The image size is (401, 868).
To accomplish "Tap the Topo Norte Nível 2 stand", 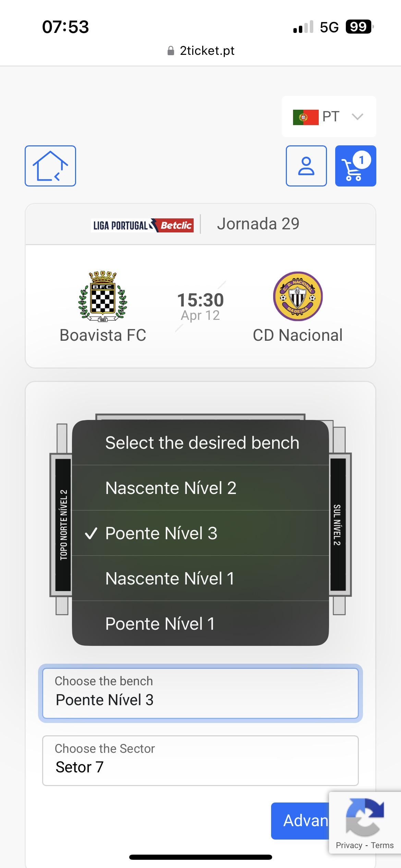I will (x=63, y=525).
